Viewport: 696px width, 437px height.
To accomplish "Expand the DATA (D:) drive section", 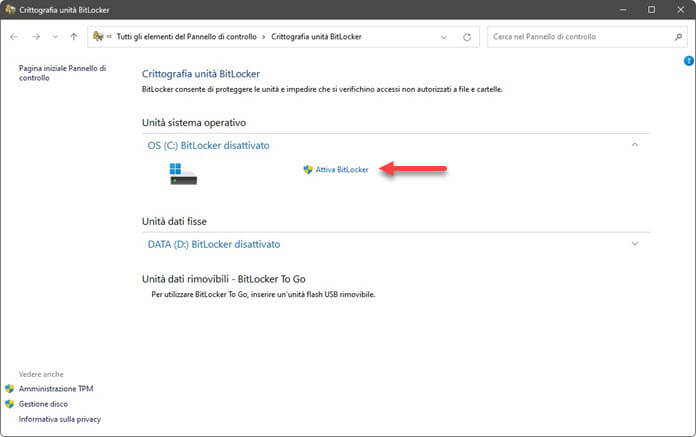I will 635,244.
